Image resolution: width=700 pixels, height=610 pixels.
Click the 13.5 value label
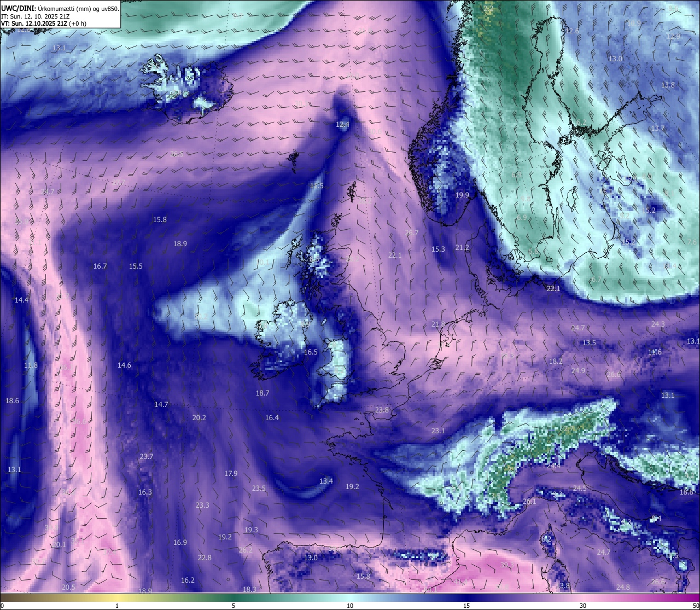pyautogui.click(x=589, y=343)
